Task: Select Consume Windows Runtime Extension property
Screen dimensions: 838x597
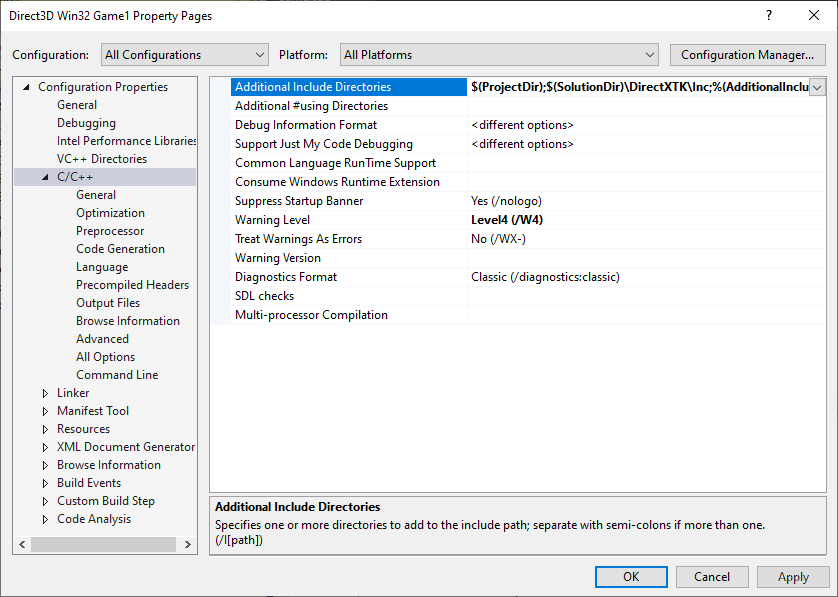Action: (349, 182)
